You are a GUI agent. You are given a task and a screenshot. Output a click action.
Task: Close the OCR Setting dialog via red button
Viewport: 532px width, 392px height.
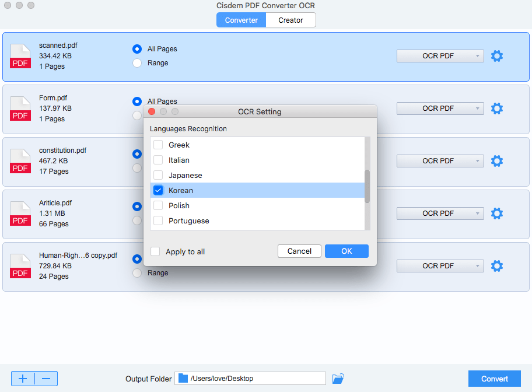coord(152,111)
